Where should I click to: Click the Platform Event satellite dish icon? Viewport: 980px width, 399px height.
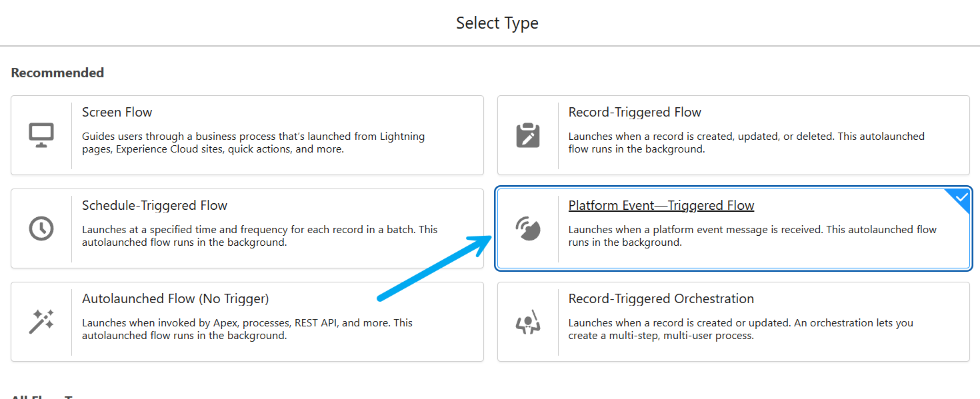(x=528, y=228)
